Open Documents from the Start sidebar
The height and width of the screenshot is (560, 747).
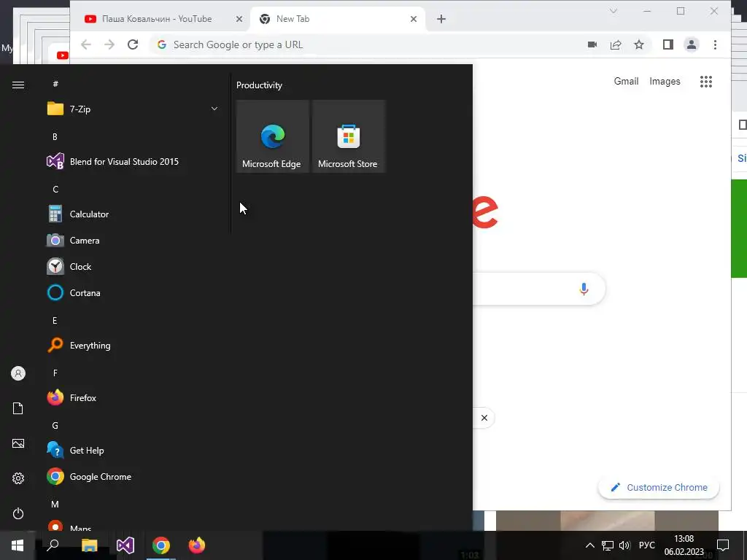point(18,408)
